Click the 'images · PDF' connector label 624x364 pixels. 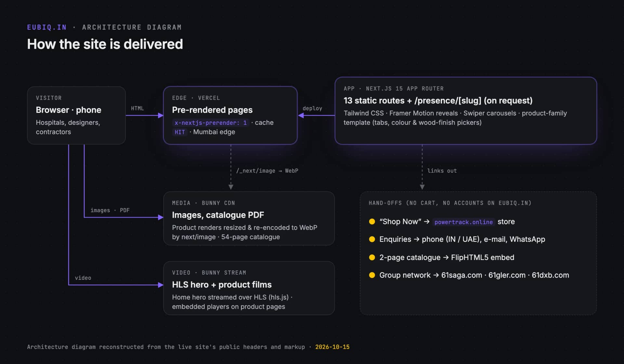coord(110,210)
